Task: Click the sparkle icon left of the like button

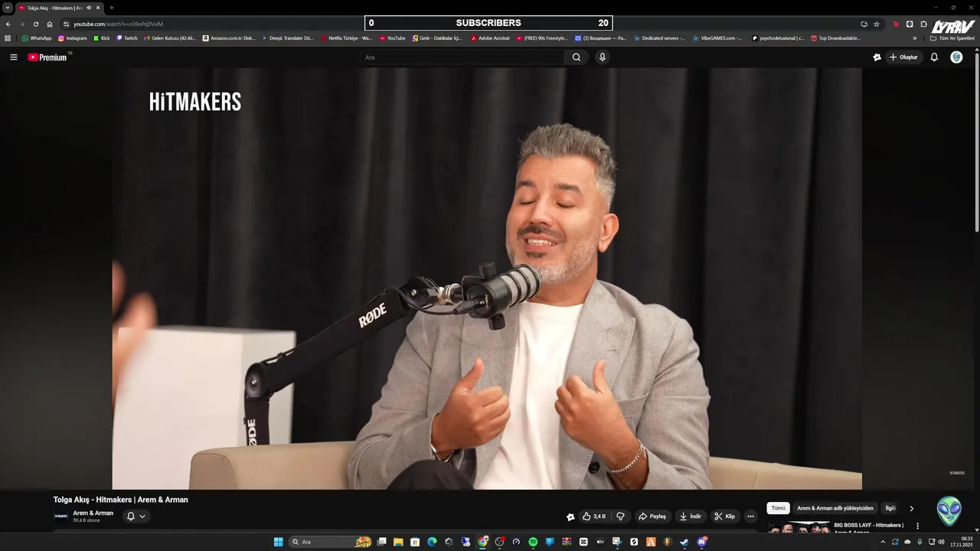Action: point(570,517)
